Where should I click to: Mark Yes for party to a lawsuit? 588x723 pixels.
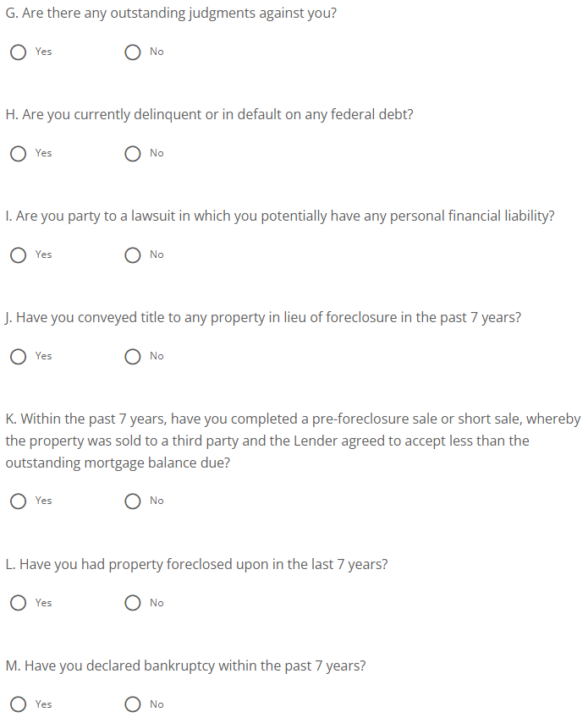coord(18,255)
